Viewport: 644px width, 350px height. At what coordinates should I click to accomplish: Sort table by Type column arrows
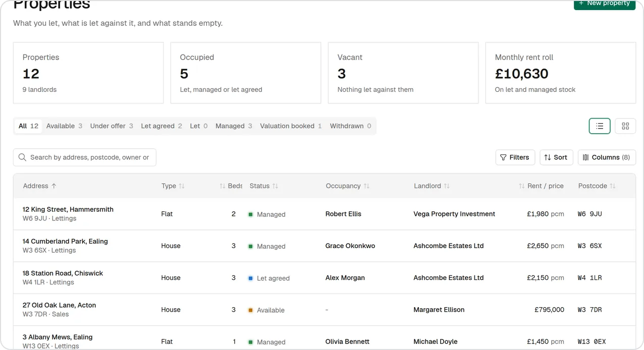coord(182,186)
